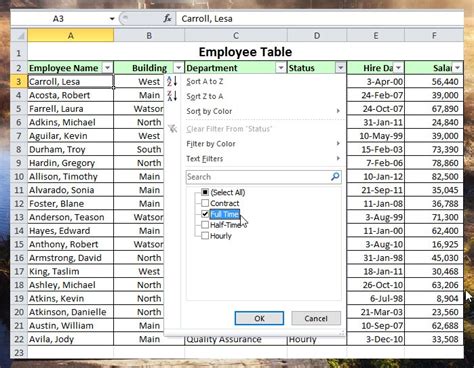The width and height of the screenshot is (474, 368).
Task: Click cell Acosta, Robert
Action: pos(71,95)
